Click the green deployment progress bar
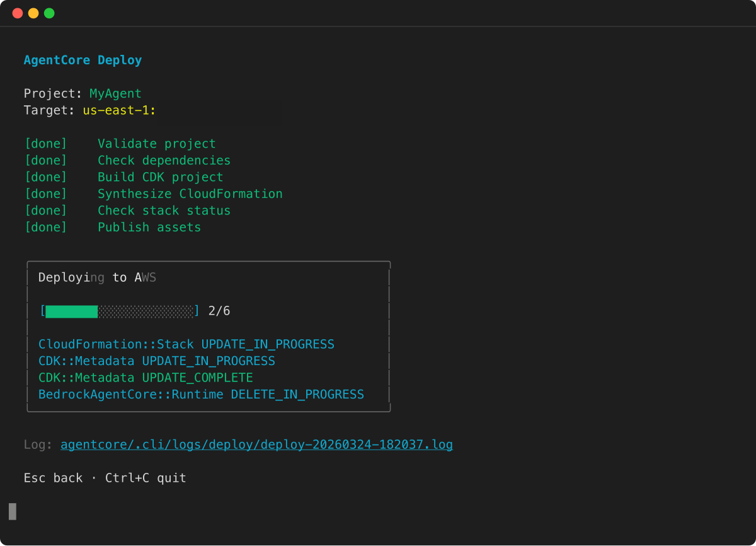Image resolution: width=756 pixels, height=546 pixels. tap(69, 310)
